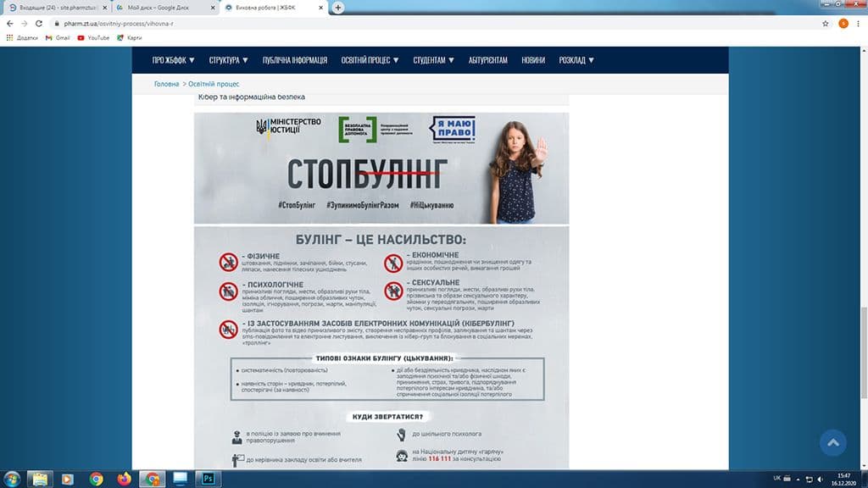This screenshot has height=488, width=868.
Task: Switch to the active Chrome taskbar window
Action: [153, 479]
